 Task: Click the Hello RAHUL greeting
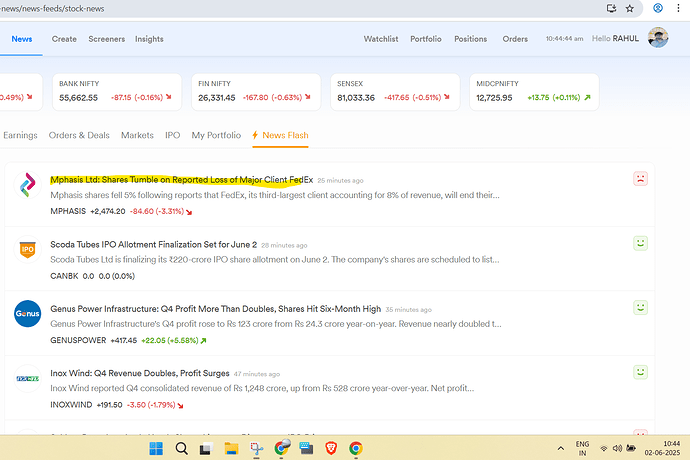(x=615, y=38)
